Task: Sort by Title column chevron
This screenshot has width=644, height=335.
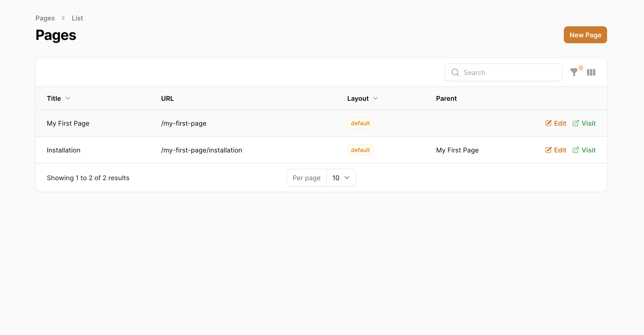Action: coord(67,98)
